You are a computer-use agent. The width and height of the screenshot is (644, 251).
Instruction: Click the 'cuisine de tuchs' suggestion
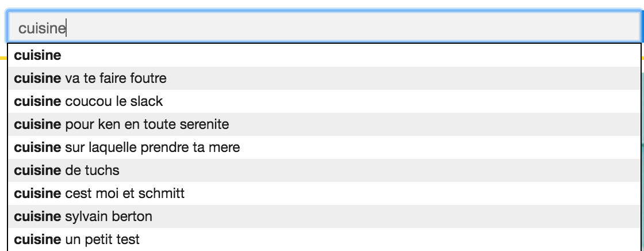click(x=67, y=170)
